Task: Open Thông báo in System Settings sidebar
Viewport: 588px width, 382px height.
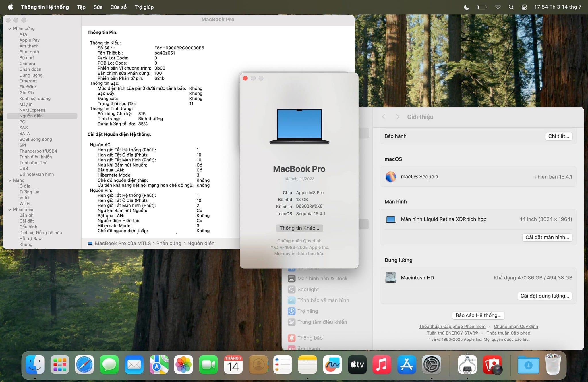Action: click(305, 338)
